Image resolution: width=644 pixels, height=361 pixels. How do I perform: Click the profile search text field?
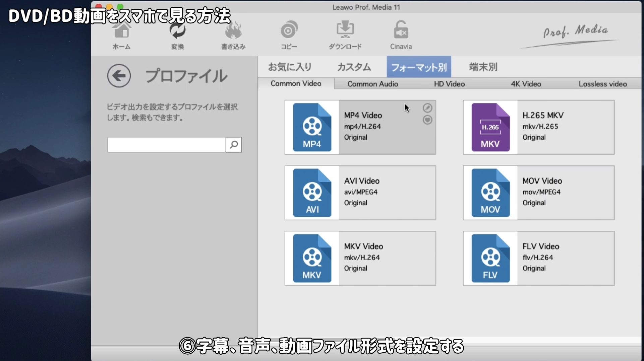pos(166,145)
